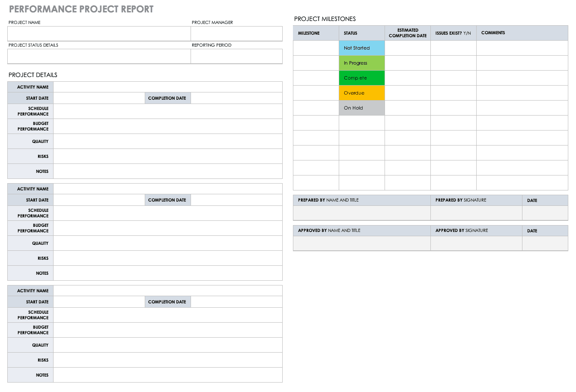Click the light green In Progress status
Viewport: 576px width, 392px height.
click(361, 63)
